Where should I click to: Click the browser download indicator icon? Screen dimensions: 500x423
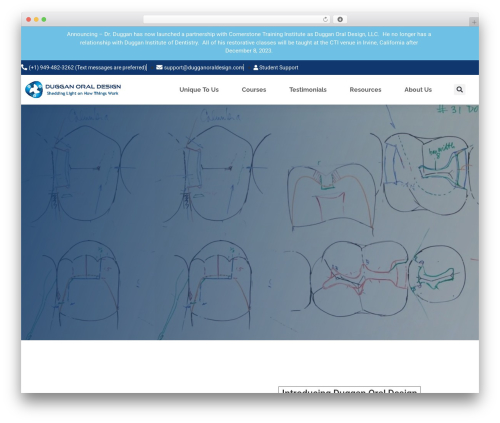pyautogui.click(x=340, y=19)
